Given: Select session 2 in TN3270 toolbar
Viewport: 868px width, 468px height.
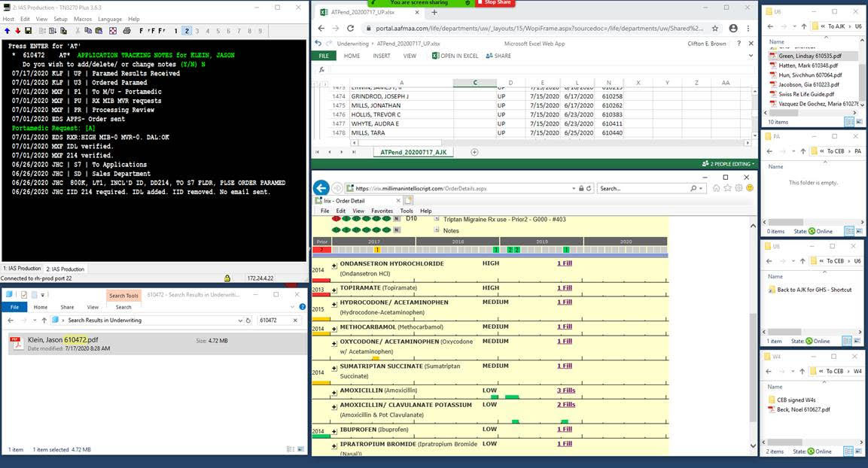Looking at the screenshot, I should point(187,31).
